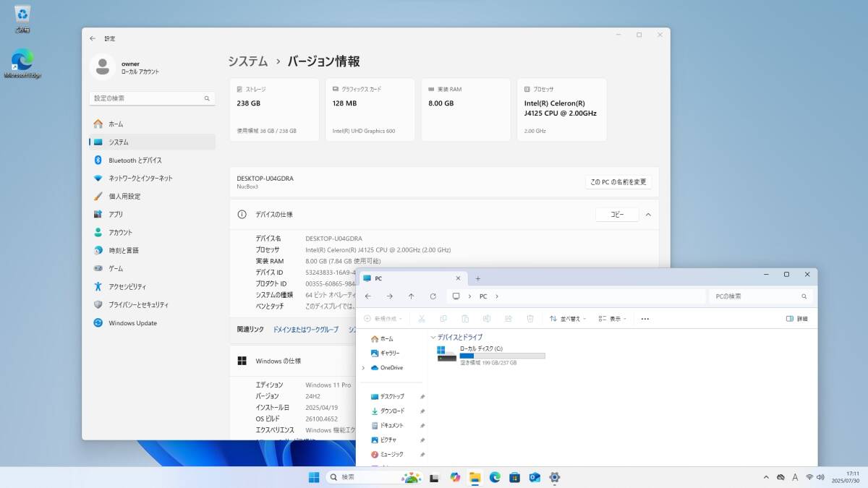Viewport: 868px width, 488px height.
Task: Click Explorer share icon
Action: 509,318
